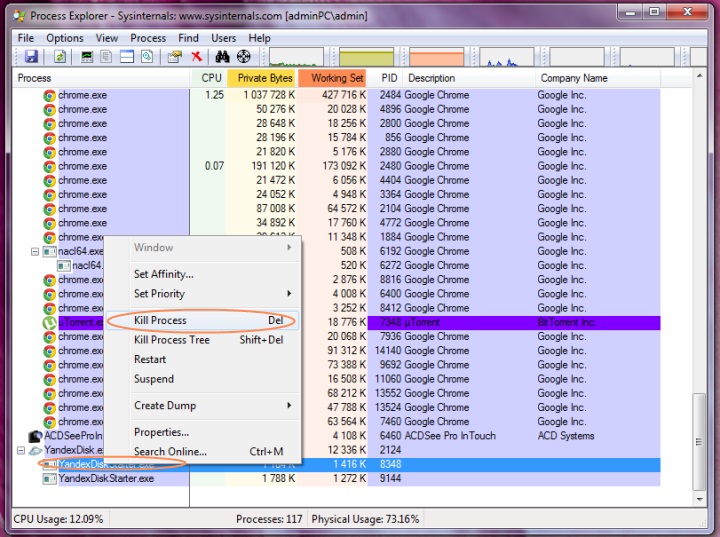Click the Process Explorer title bar icon
Screen dimensions: 720x537
point(19,16)
